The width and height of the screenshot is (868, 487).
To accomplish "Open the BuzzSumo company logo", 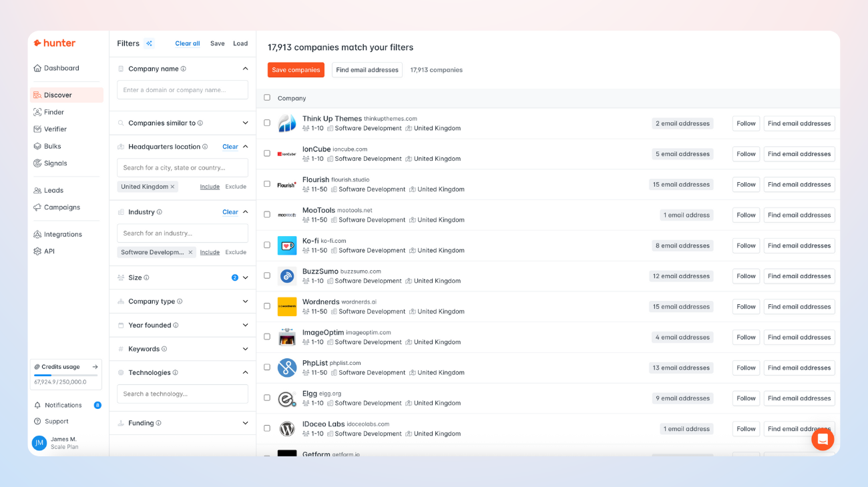I will click(287, 276).
